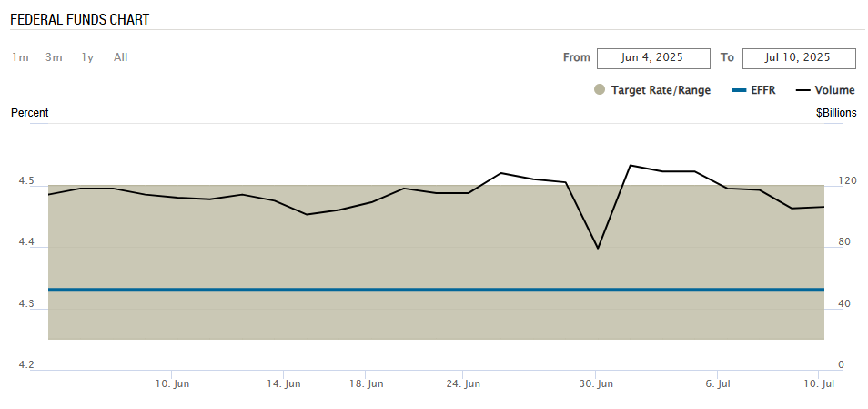
Task: Click the From label text
Action: pos(577,57)
